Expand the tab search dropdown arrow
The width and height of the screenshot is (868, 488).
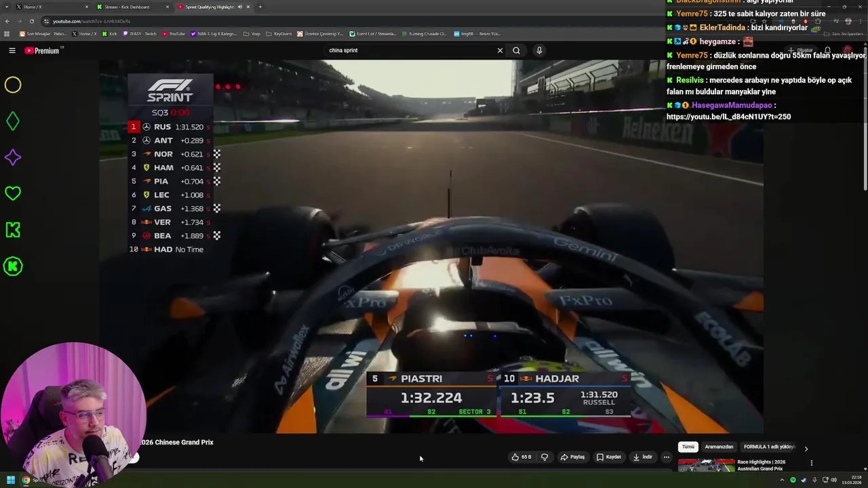[x=7, y=7]
